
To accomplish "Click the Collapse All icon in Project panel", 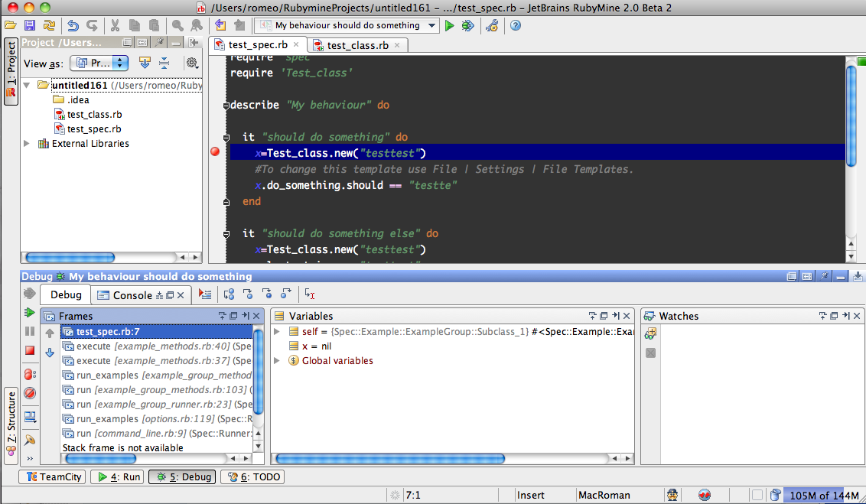I will pos(164,63).
